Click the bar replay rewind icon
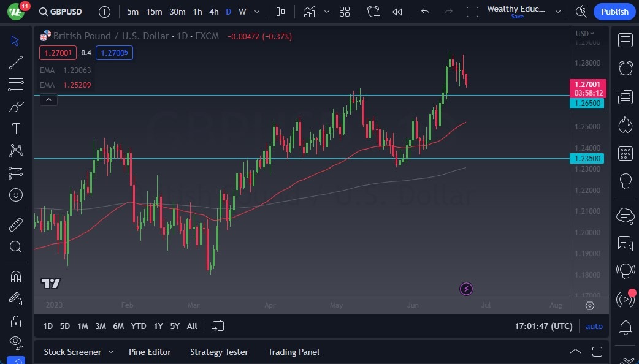Viewport: 639px width, 364px height. (397, 12)
